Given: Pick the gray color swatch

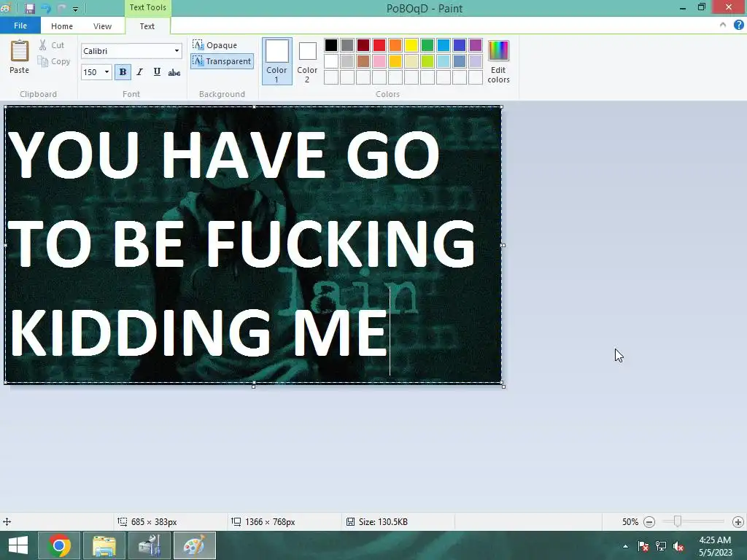Looking at the screenshot, I should click(347, 45).
